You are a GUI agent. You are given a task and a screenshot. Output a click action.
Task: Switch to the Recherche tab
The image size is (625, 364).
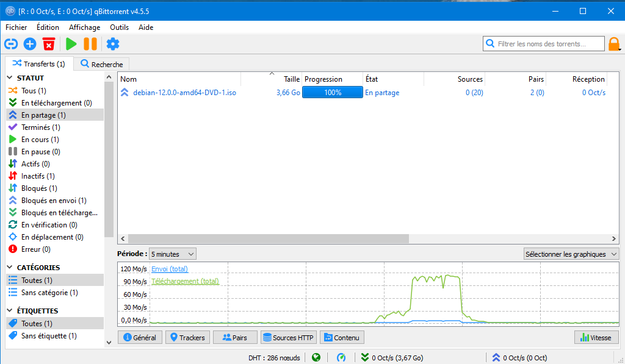101,64
